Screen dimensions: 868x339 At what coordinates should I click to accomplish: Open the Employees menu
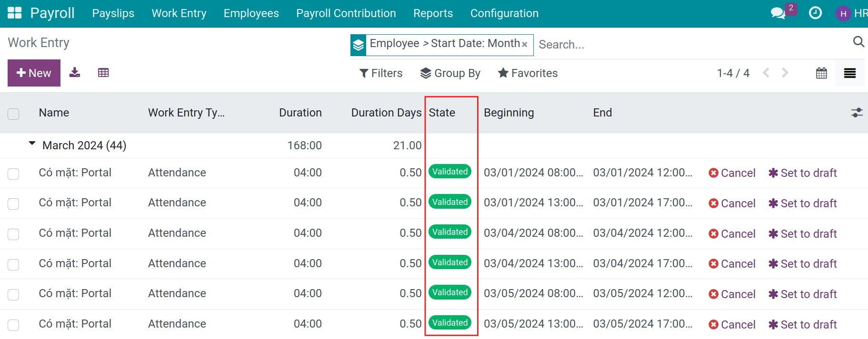click(251, 13)
